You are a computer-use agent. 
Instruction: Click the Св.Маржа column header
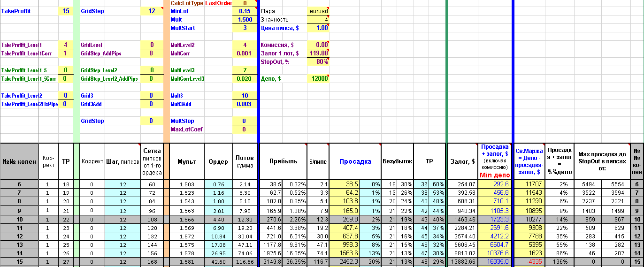529,161
